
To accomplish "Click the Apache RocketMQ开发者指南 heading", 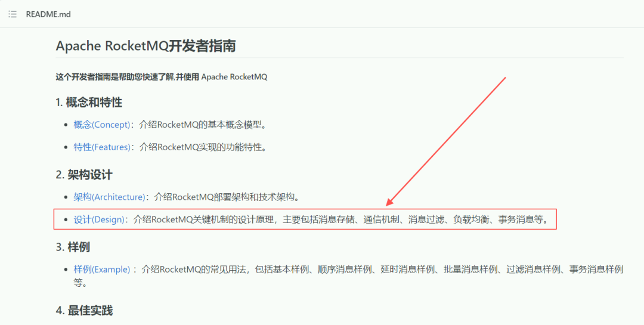I will click(146, 46).
